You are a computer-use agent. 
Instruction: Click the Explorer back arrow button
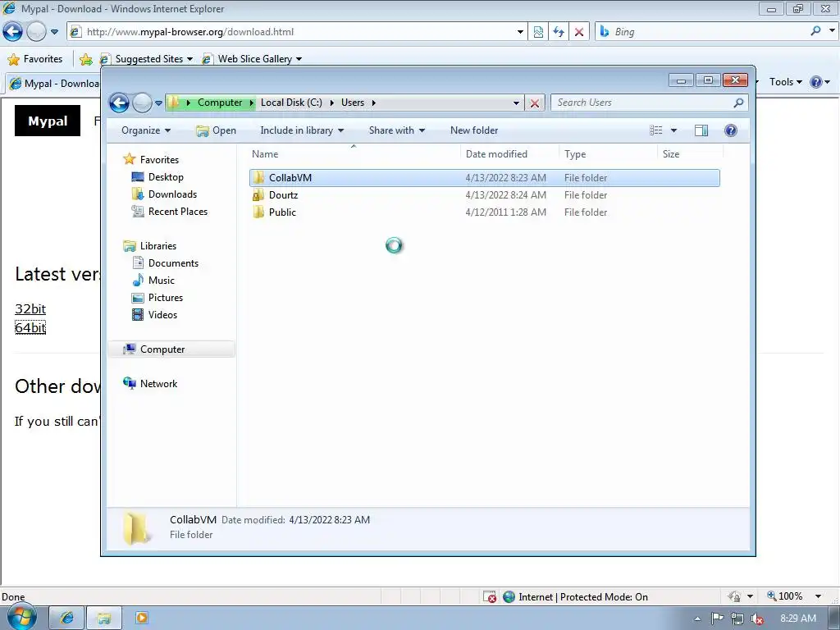119,103
